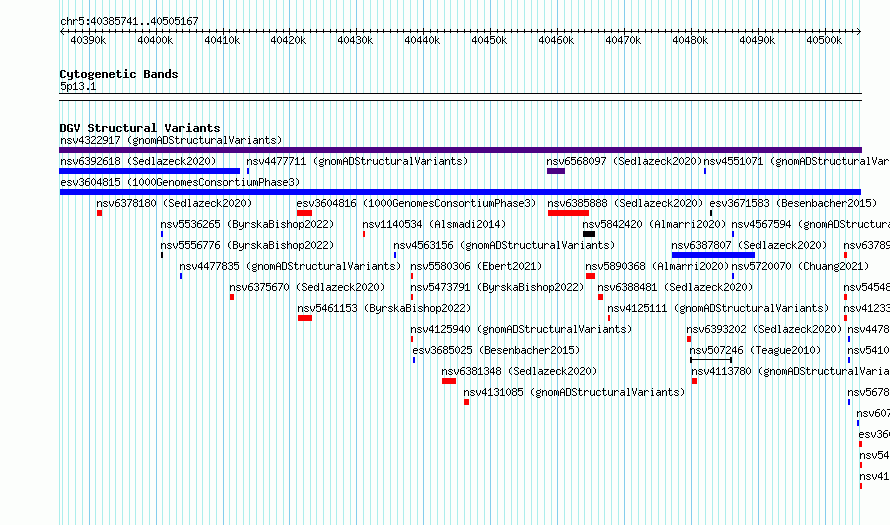Open the nsv6378180 Sedlazeck2020 variant

pos(174,203)
